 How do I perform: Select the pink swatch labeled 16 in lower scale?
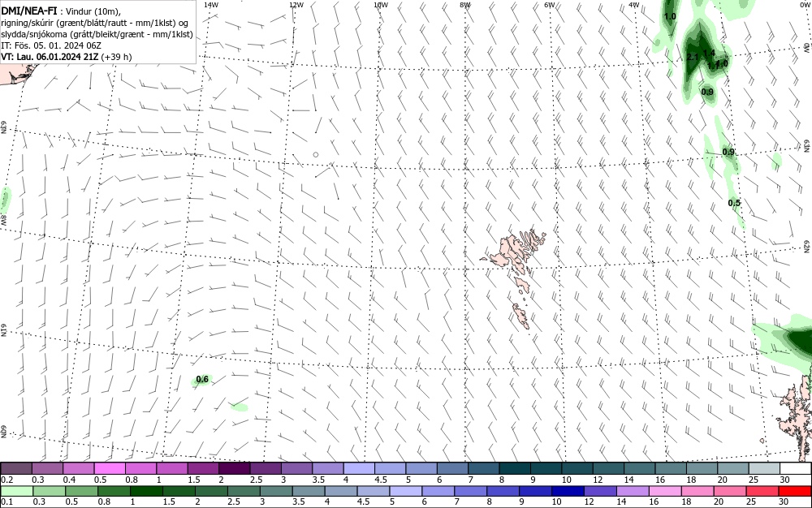click(x=666, y=491)
